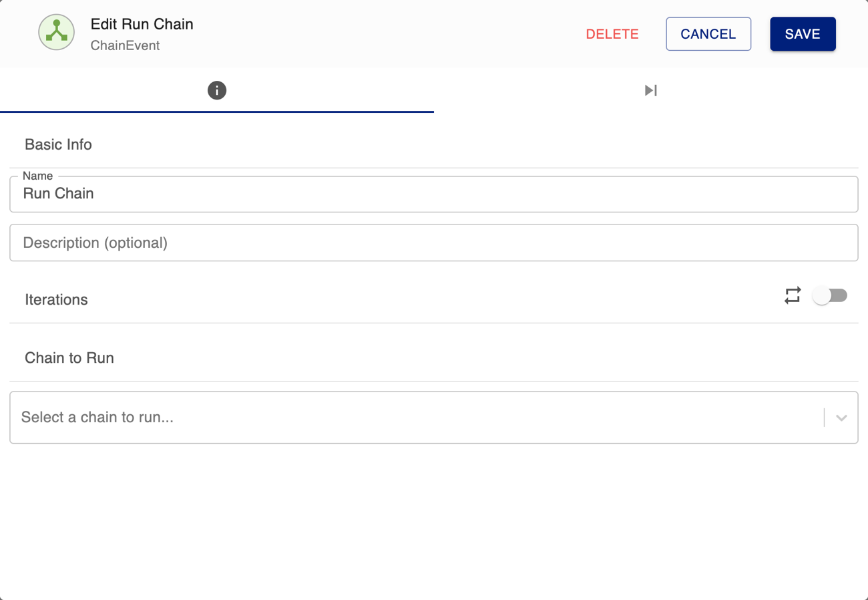Click the chevron on the chain selector
Image resolution: width=868 pixels, height=600 pixels.
pos(841,417)
